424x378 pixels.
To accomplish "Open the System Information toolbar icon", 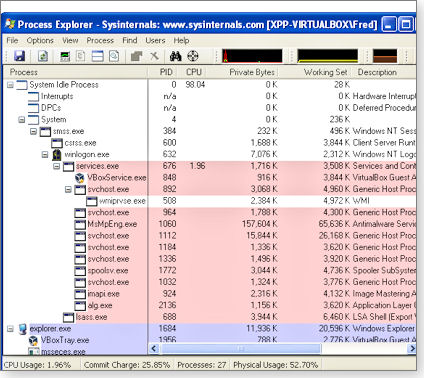I will 65,56.
